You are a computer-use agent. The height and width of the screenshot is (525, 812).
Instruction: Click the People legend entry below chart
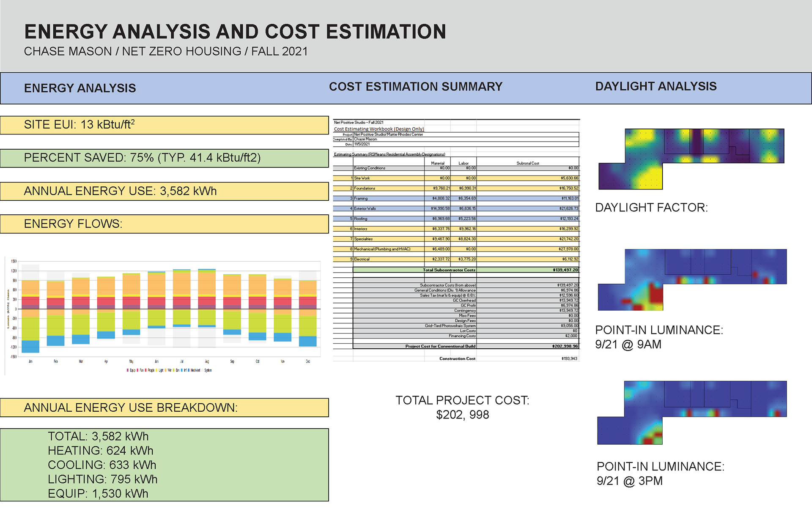(151, 370)
